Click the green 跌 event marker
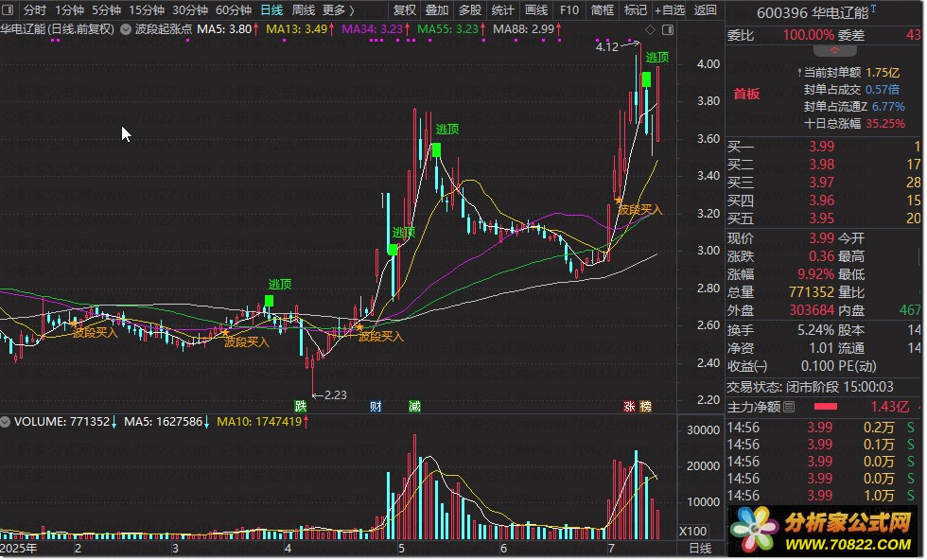 301,406
